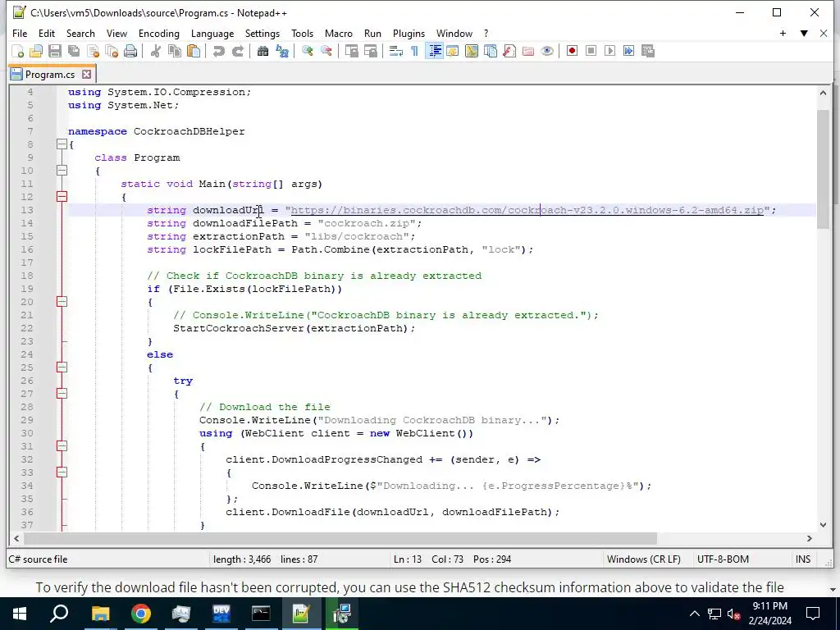The height and width of the screenshot is (630, 840).
Task: Collapse the namespace fold at line 8
Action: (x=62, y=144)
